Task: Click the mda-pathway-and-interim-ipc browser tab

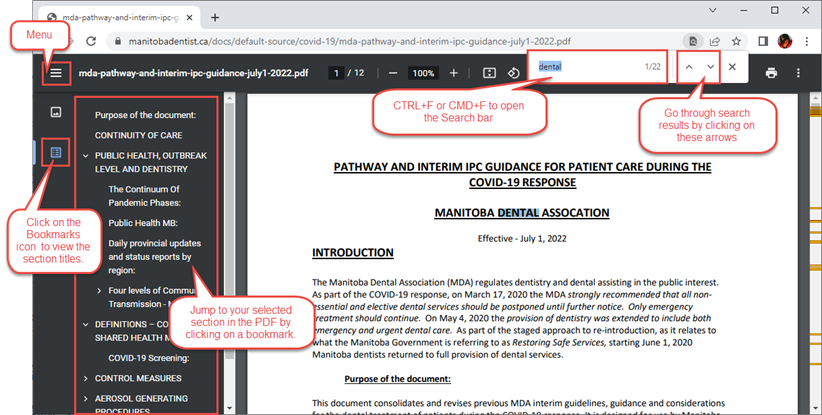Action: [121, 17]
